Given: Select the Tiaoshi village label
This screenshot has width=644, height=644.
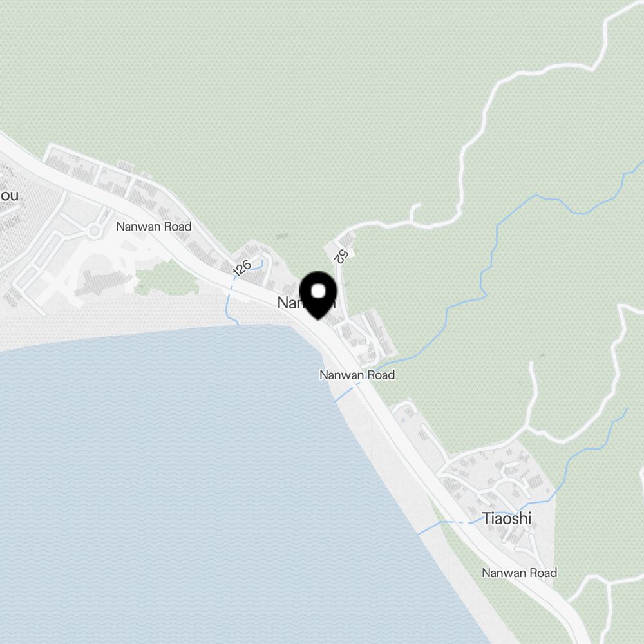Looking at the screenshot, I should (x=507, y=518).
